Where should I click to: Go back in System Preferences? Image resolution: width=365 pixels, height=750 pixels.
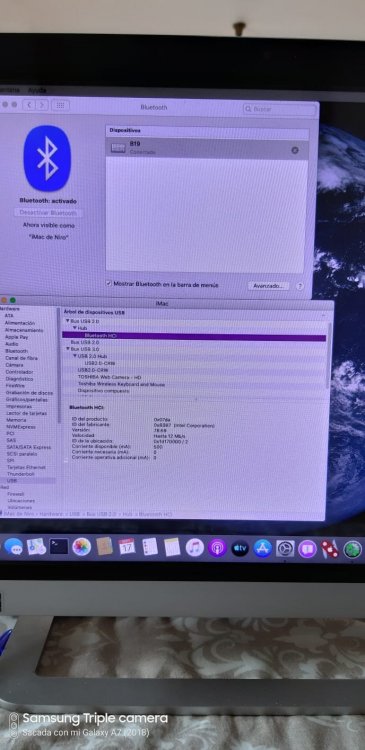pyautogui.click(x=29, y=105)
